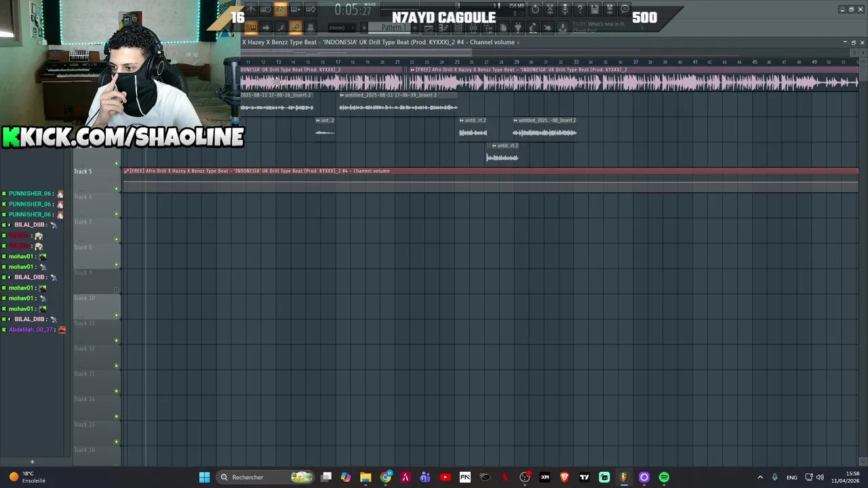Screen dimensions: 868x488
Task: Mute Track 10 with its green dot
Action: [x=117, y=315]
